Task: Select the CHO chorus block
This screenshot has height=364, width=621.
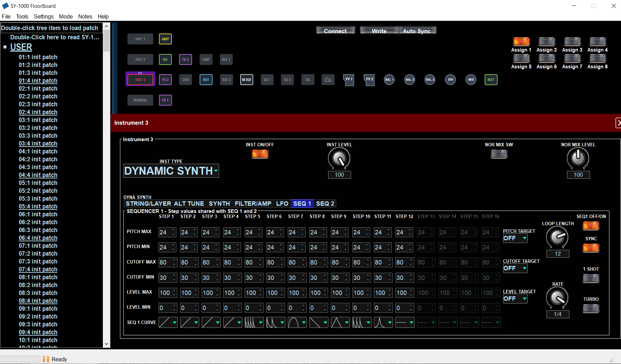Action: [x=186, y=80]
